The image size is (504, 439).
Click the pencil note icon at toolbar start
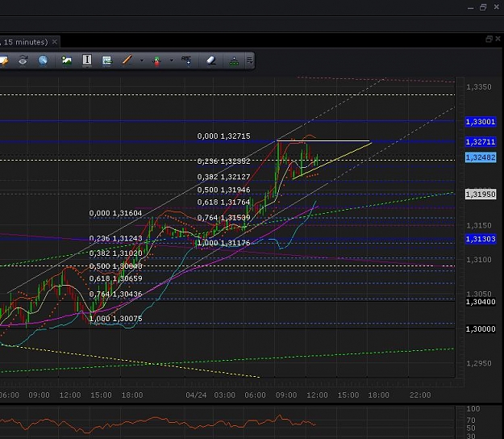(x=4, y=61)
